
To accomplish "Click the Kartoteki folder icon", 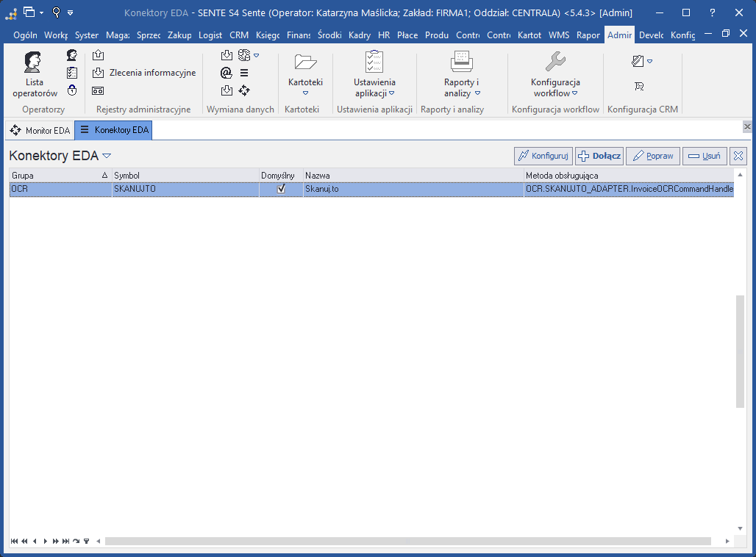I will pyautogui.click(x=305, y=62).
